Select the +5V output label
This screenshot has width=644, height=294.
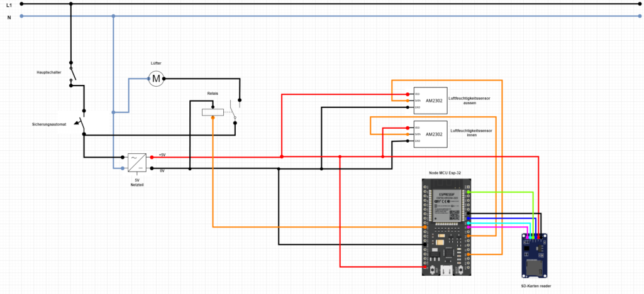pos(162,155)
